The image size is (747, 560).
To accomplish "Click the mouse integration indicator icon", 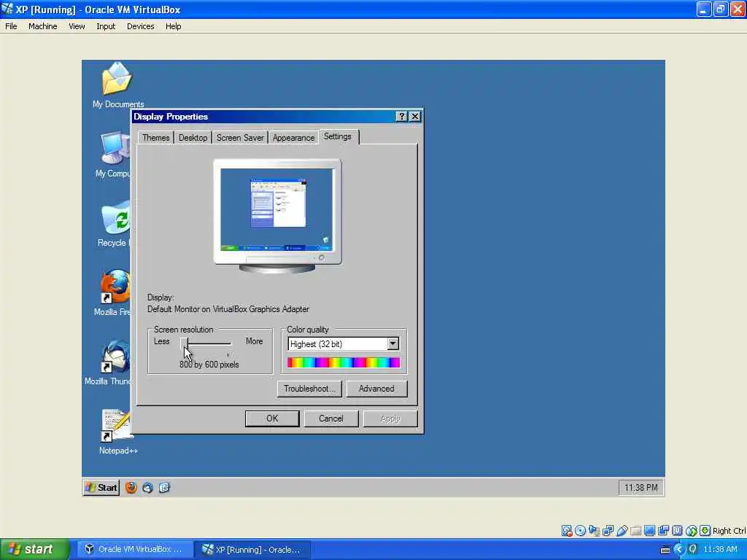I will coord(692,531).
